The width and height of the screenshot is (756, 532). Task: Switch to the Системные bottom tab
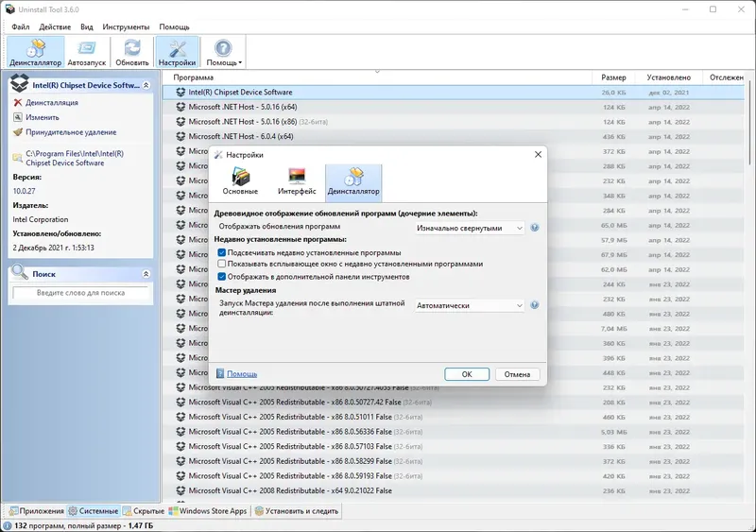(94, 511)
